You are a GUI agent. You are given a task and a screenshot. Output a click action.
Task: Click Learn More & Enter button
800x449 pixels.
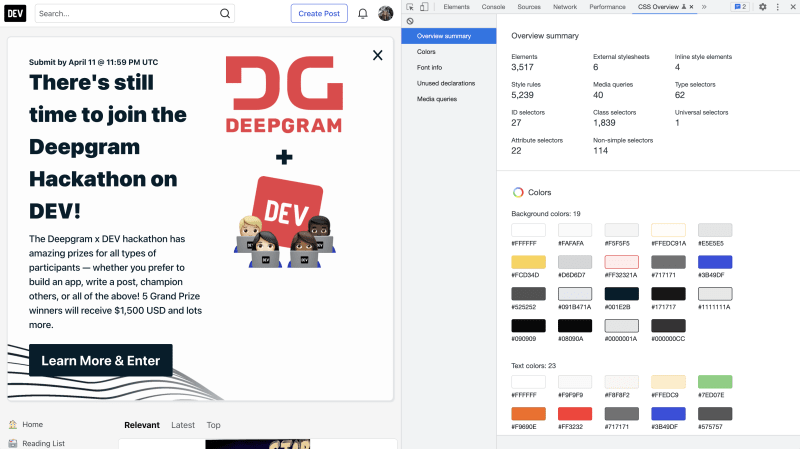tap(101, 361)
